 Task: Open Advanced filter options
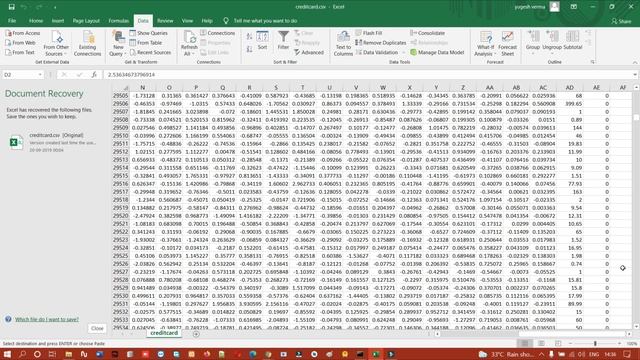pos(309,52)
